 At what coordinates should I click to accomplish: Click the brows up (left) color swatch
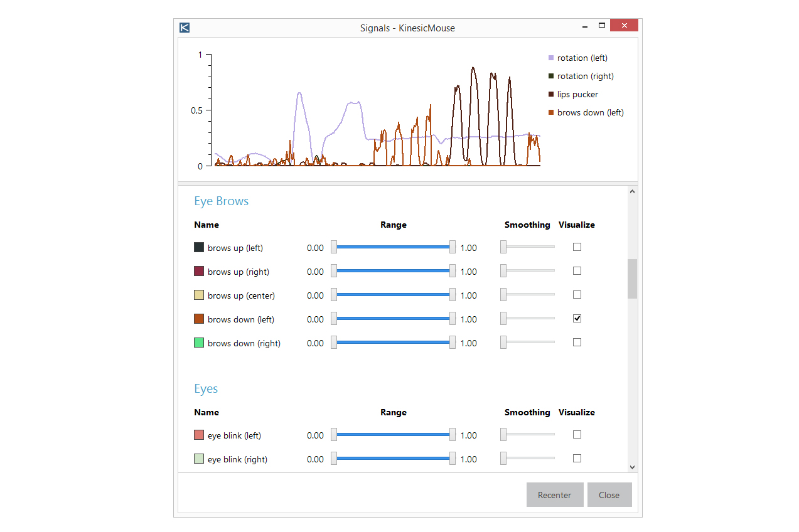(x=199, y=248)
